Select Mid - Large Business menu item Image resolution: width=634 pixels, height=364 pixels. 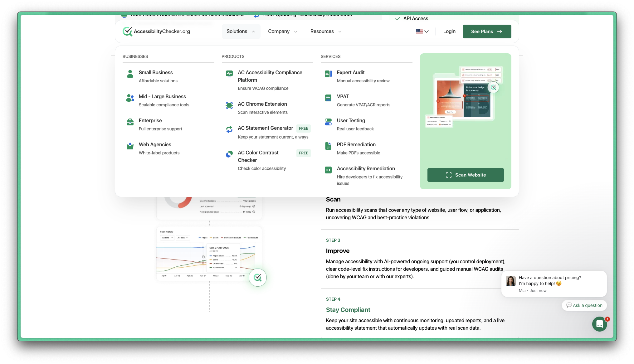pos(162,96)
